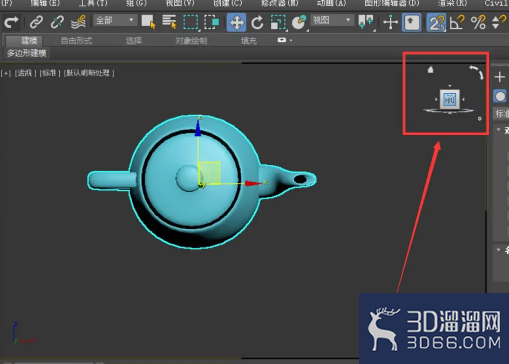509x364 pixels.
Task: Switch to the 建模 ribbon tab
Action: [24, 41]
